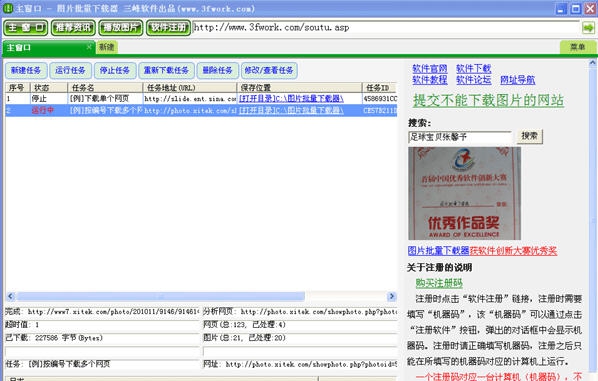Click the side panel's scroll-up arrow

[593, 63]
